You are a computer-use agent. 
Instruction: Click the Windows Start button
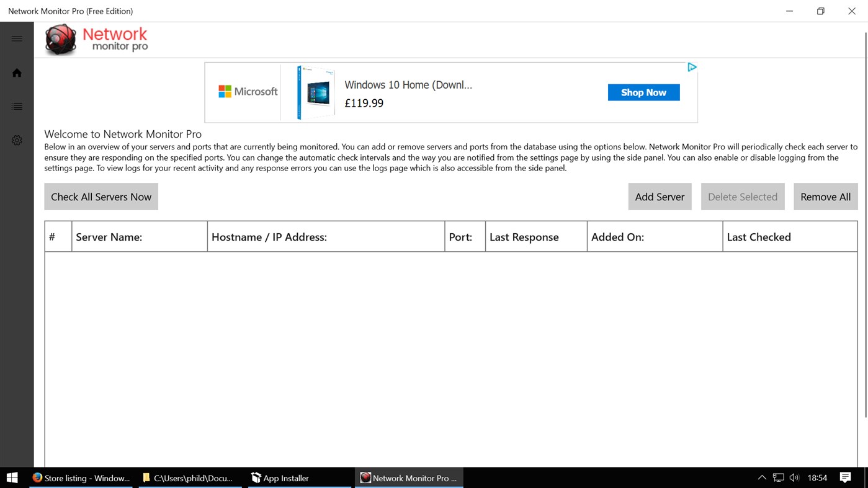12,477
